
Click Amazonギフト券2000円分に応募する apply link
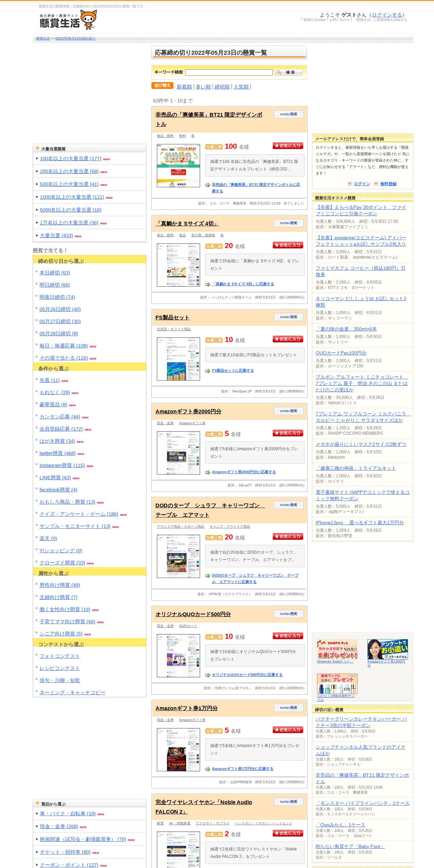(244, 472)
